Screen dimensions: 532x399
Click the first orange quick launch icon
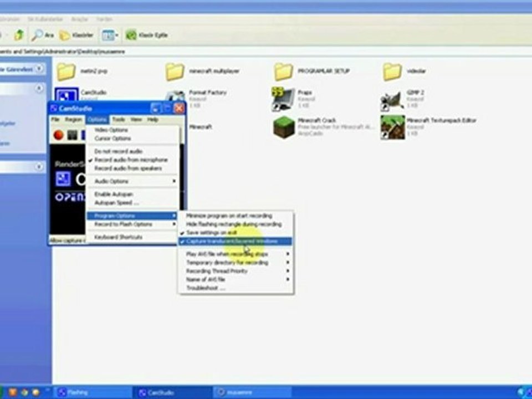pos(13,392)
